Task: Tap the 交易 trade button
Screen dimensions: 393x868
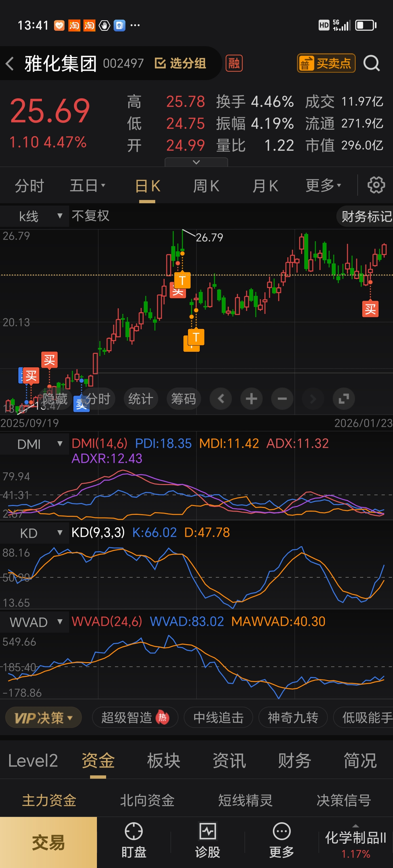Action: tap(48, 842)
